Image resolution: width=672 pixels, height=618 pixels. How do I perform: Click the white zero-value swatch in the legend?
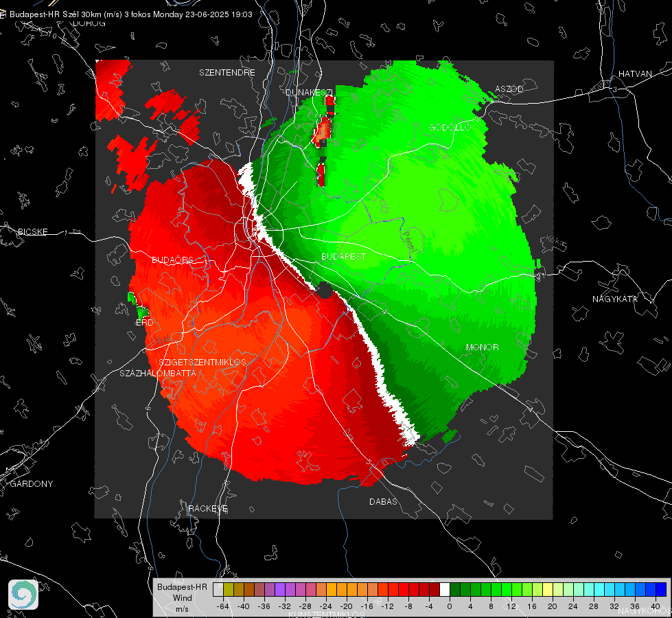pos(444,589)
